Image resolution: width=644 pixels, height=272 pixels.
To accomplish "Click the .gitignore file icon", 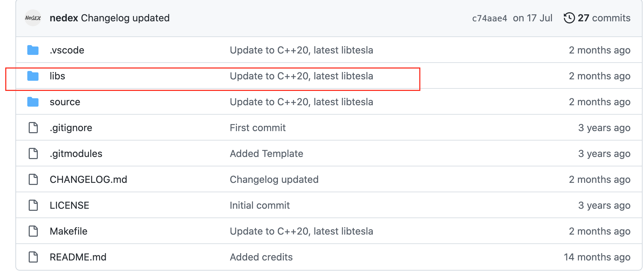I will pos(33,128).
